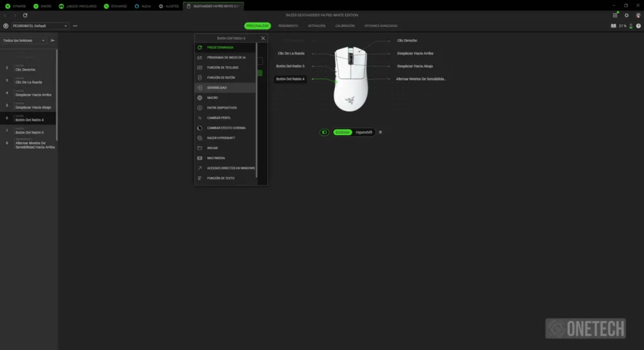Go forward with the forward arrow
The image size is (644, 350).
coord(15,15)
